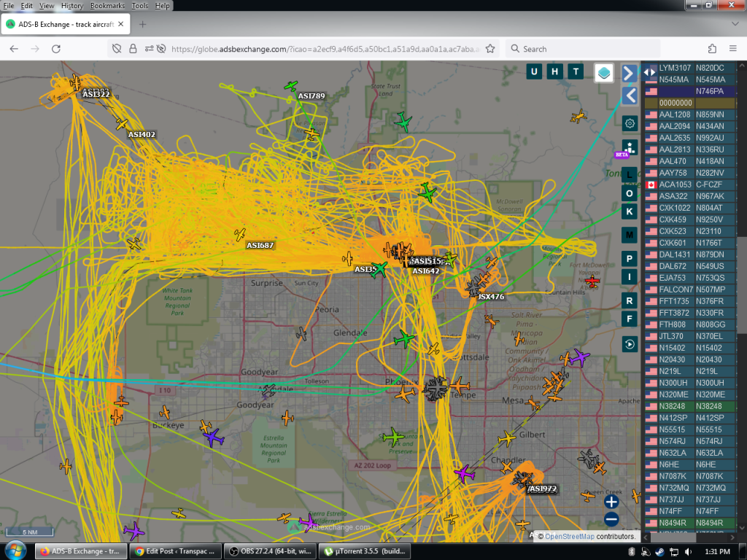Open the Windows Start button
Screen dimensions: 747x560
click(15, 551)
